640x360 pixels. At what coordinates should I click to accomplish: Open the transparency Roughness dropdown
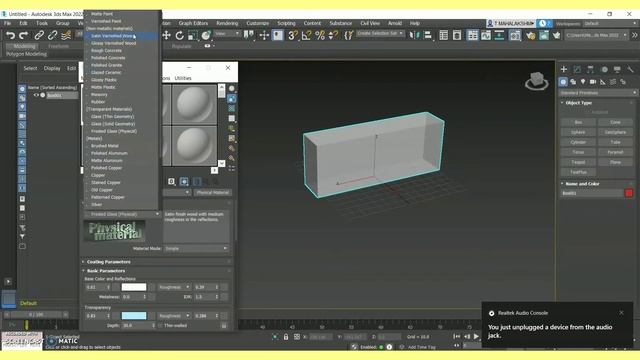point(174,316)
